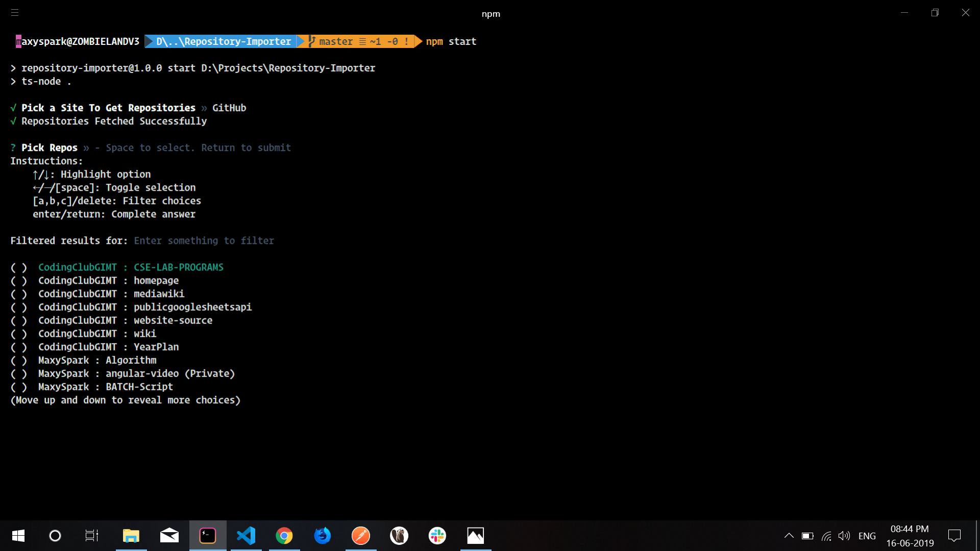This screenshot has width=980, height=551.
Task: Open Task View from taskbar
Action: click(x=92, y=536)
